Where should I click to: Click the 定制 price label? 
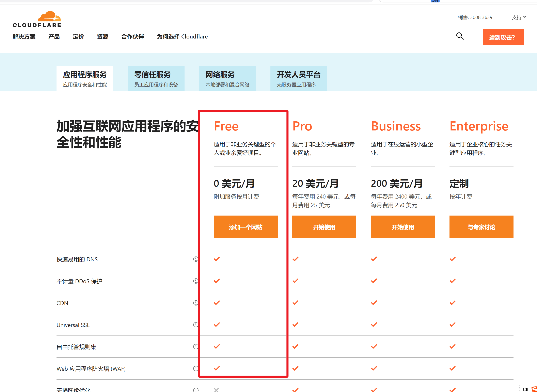(459, 183)
